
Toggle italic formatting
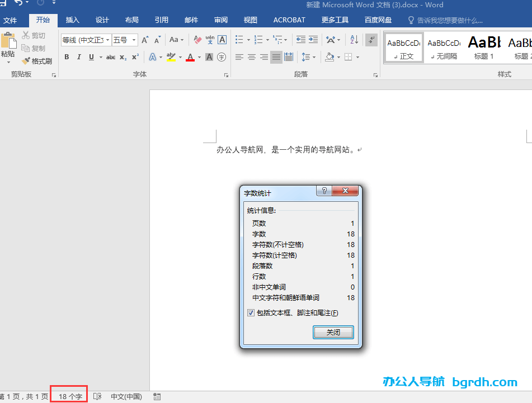pos(79,57)
